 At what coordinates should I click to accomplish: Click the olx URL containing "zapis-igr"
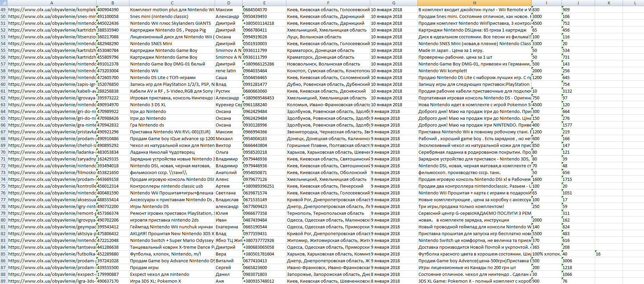(52, 84)
